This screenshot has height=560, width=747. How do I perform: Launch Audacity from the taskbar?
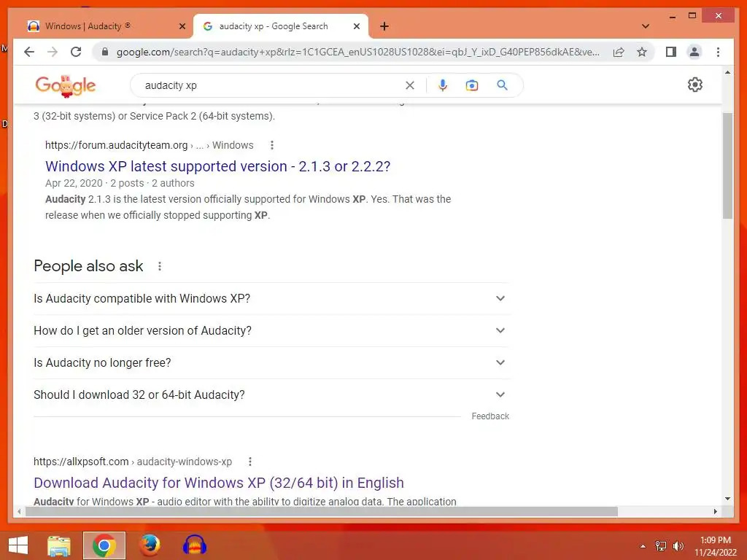tap(195, 545)
